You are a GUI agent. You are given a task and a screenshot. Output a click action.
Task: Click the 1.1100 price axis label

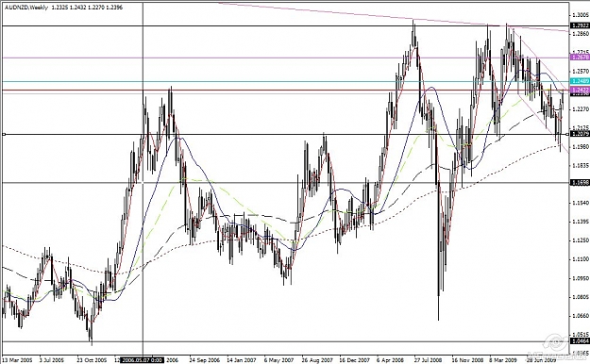click(581, 259)
